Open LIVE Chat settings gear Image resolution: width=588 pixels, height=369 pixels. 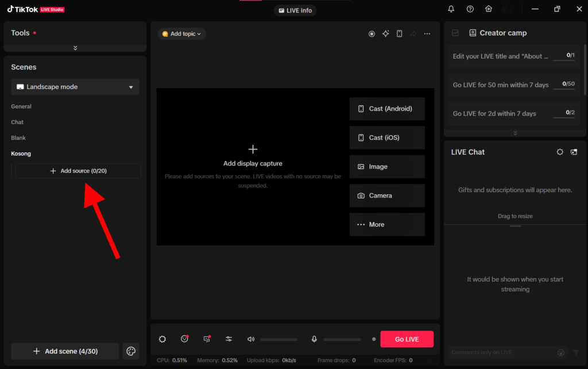click(x=560, y=152)
